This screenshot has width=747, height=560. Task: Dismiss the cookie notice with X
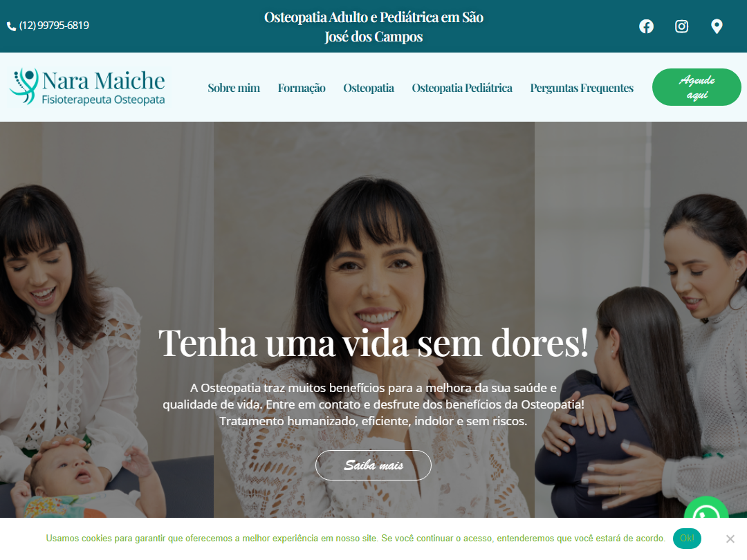tap(730, 539)
